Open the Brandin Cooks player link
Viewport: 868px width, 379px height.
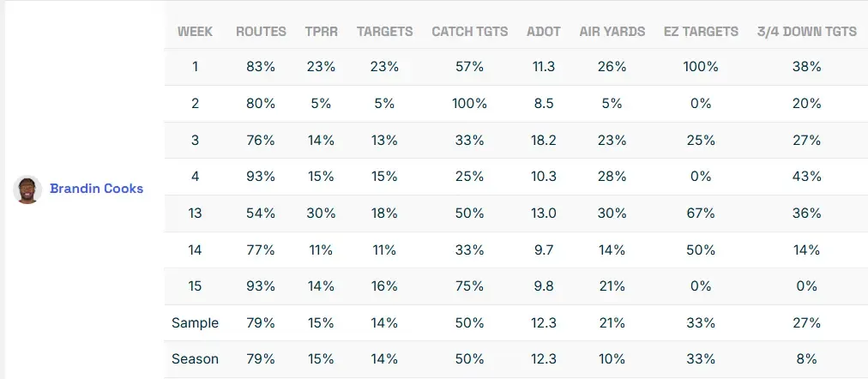(96, 189)
